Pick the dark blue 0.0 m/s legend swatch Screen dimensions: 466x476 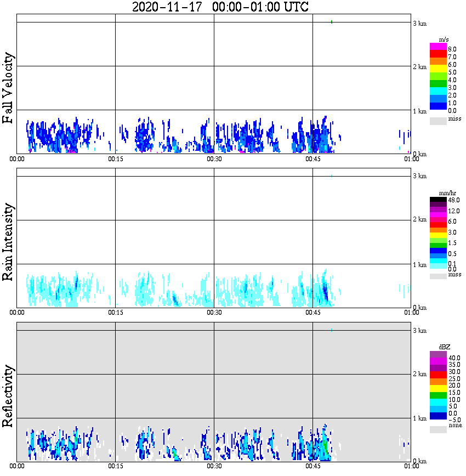coord(438,106)
